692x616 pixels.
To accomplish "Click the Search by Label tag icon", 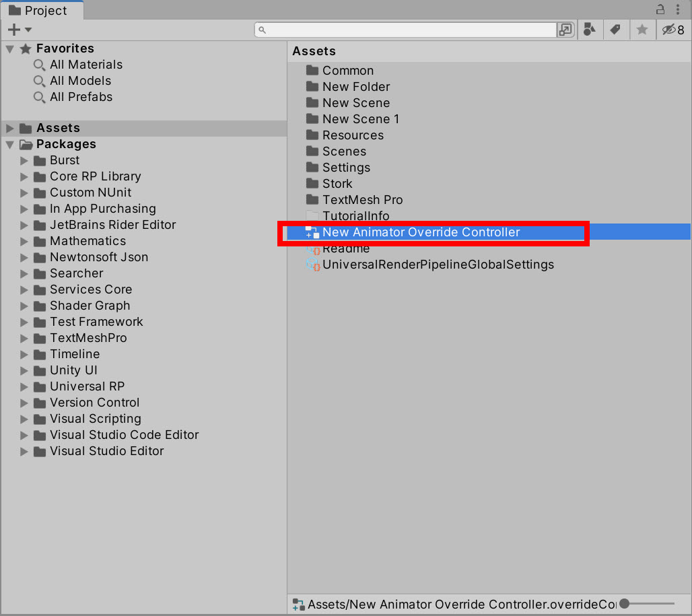I will pyautogui.click(x=615, y=30).
